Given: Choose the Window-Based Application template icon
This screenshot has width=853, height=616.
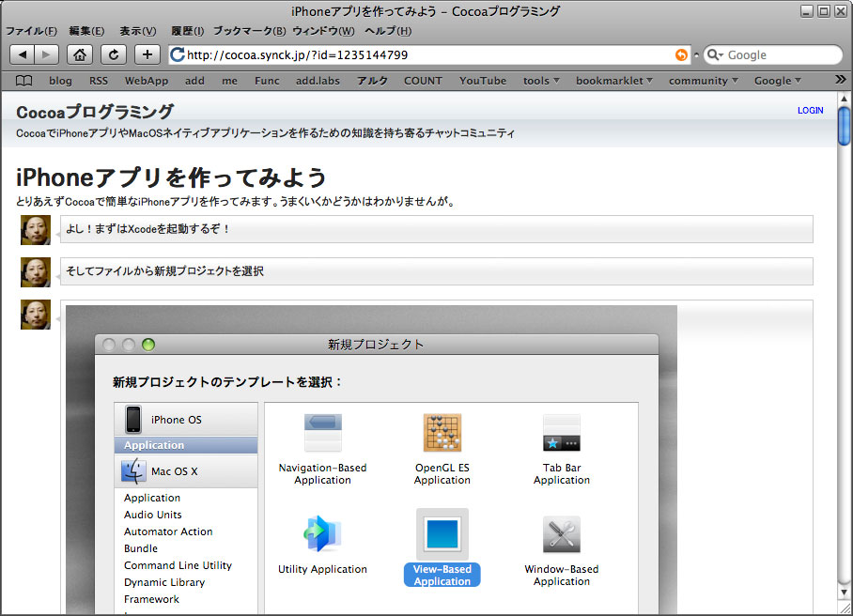Looking at the screenshot, I should tap(562, 534).
